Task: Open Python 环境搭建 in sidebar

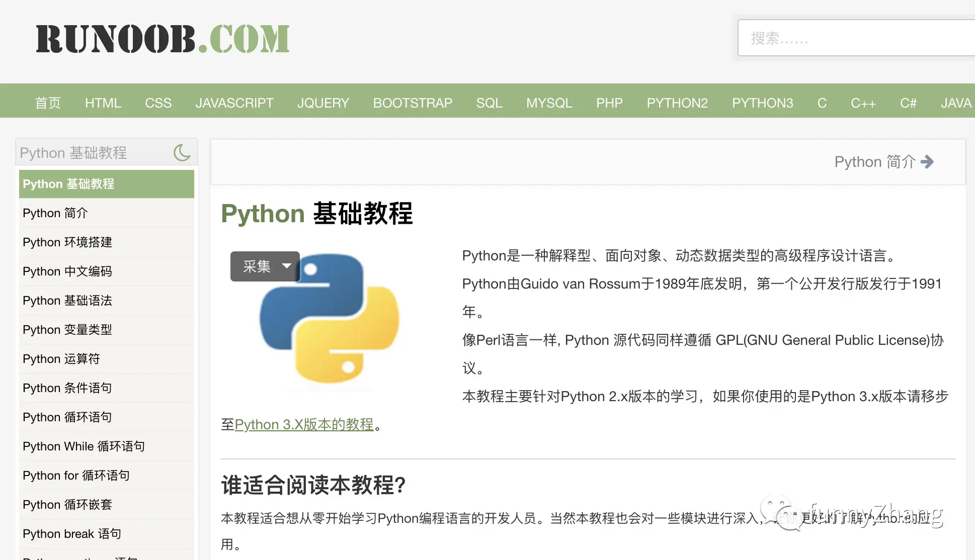Action: coord(67,242)
